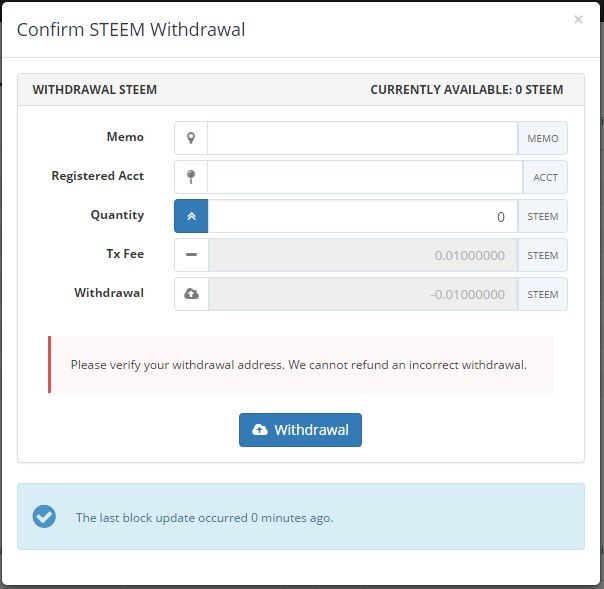Screen dimensions: 604x589
Task: Click the minus icon beside Tx Fee
Action: coord(191,255)
